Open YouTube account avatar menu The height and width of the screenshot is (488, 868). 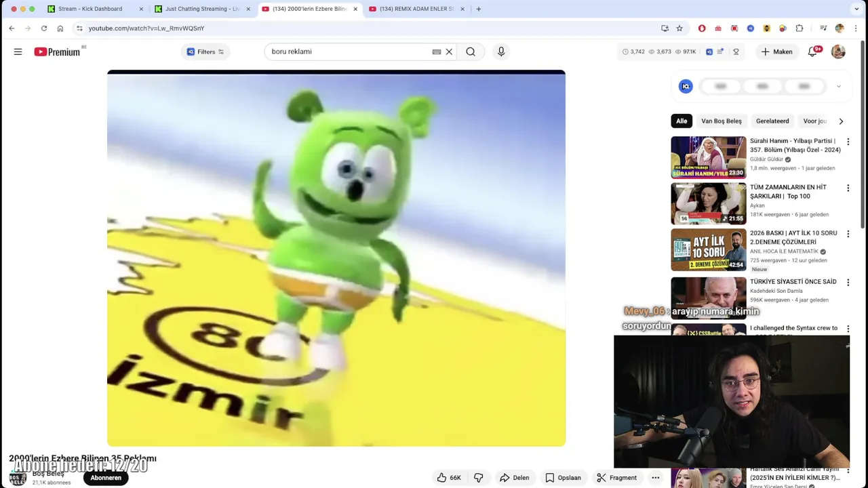click(839, 52)
